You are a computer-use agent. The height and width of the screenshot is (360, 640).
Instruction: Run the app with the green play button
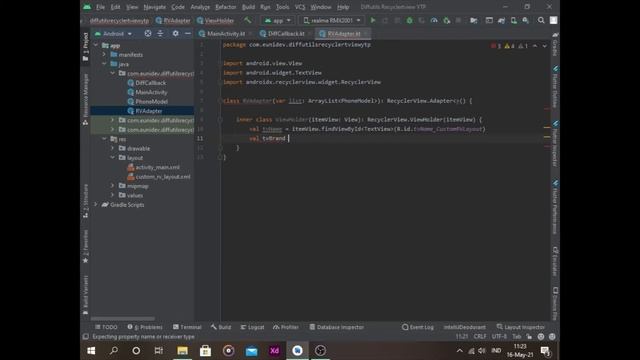tap(373, 20)
